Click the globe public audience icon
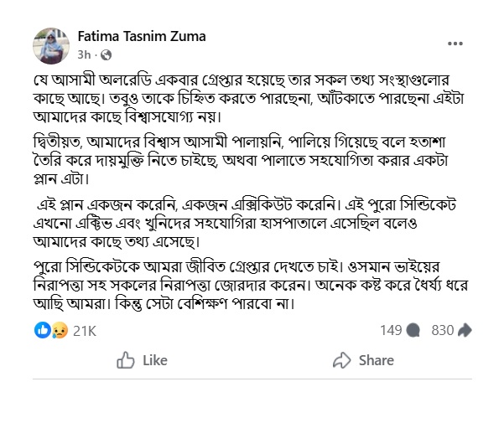 pyautogui.click(x=106, y=54)
